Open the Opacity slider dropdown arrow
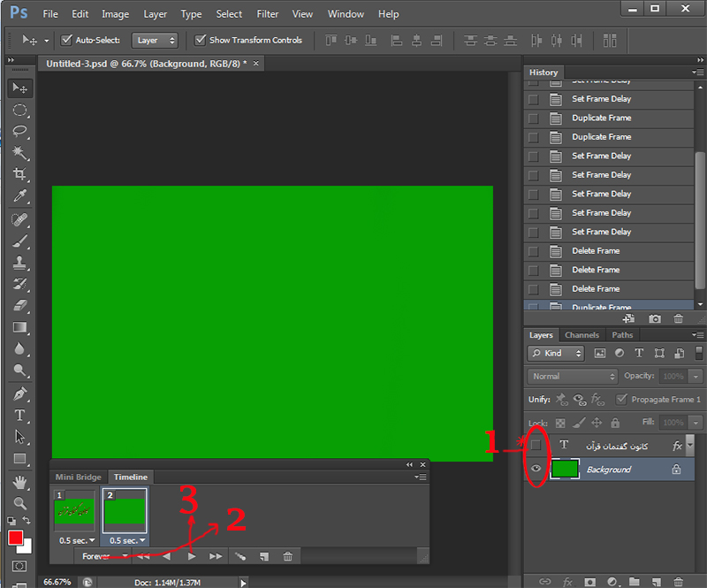The width and height of the screenshot is (707, 588). pos(696,377)
